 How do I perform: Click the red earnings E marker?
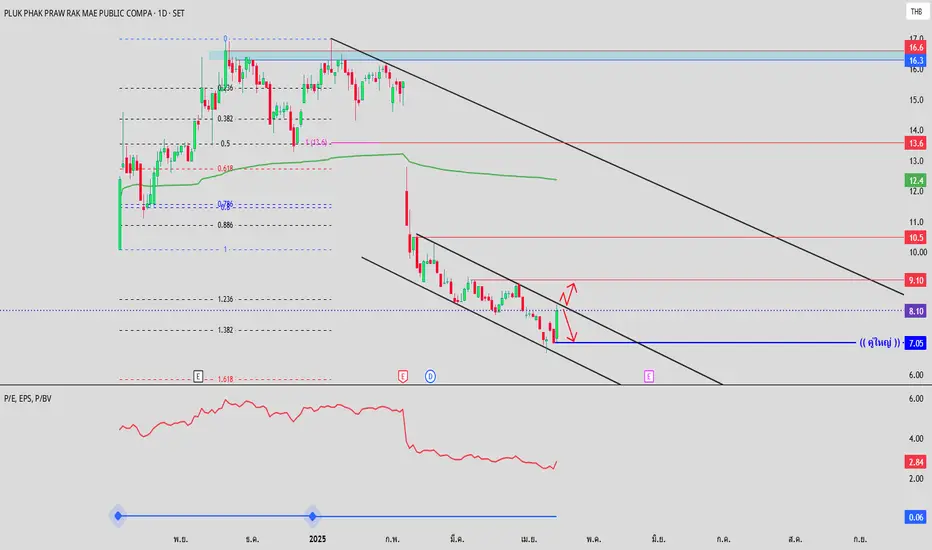[x=402, y=376]
